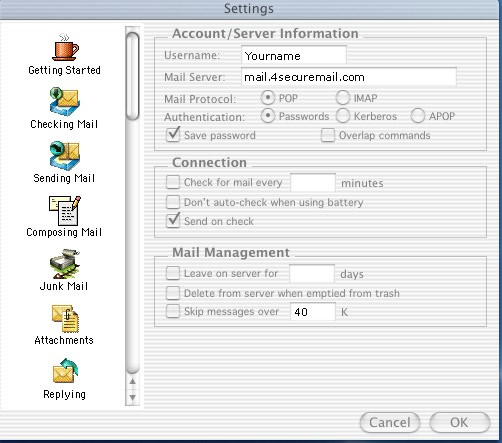Click the sidebar scroll down arrow
This screenshot has height=443, width=502.
point(132,397)
